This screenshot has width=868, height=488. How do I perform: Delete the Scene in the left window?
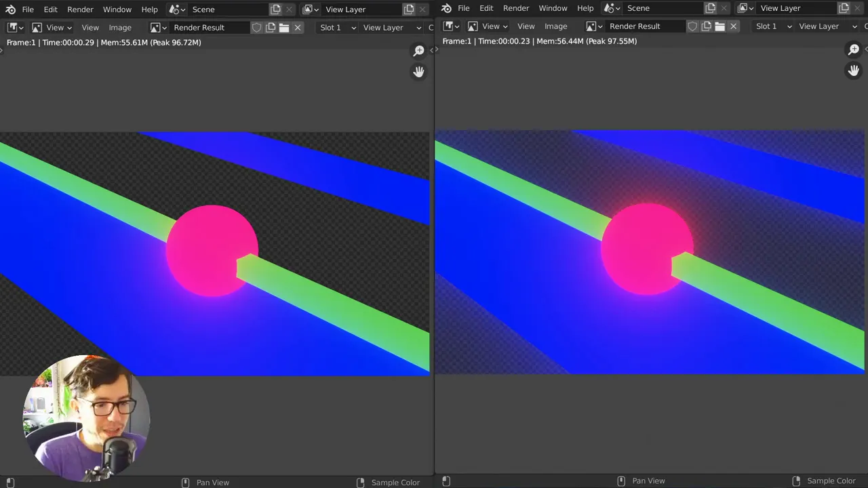coord(290,9)
